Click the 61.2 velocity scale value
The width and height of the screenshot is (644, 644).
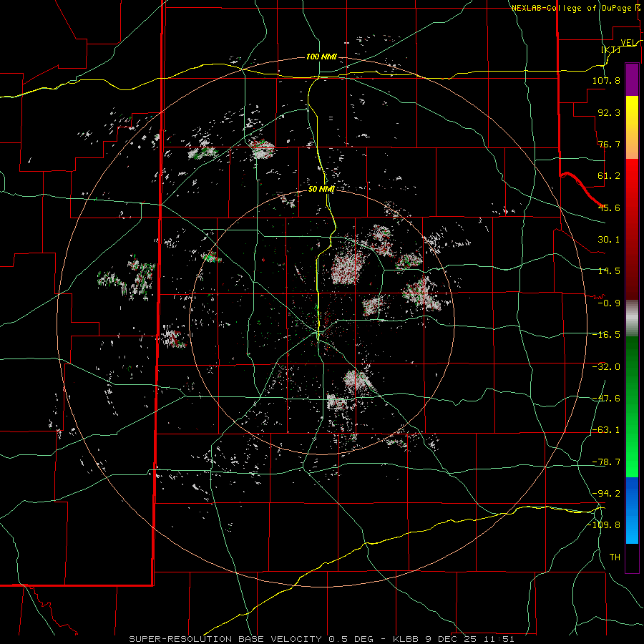pos(609,176)
